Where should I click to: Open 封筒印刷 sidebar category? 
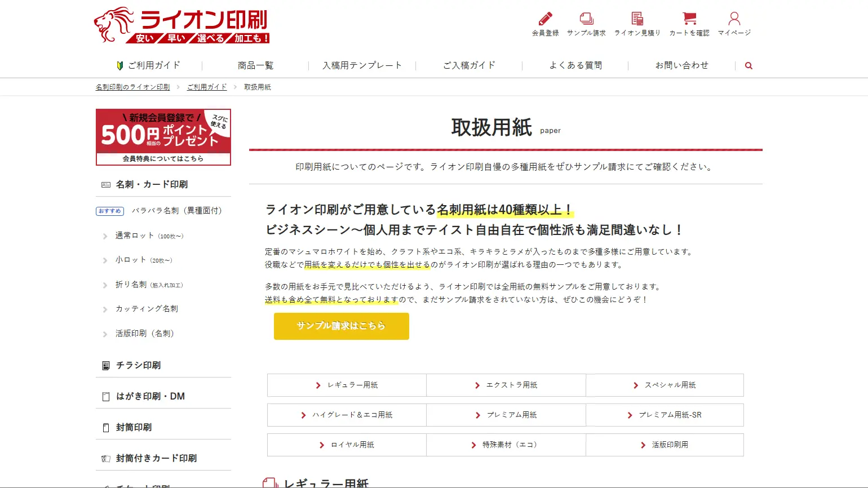coord(134,428)
